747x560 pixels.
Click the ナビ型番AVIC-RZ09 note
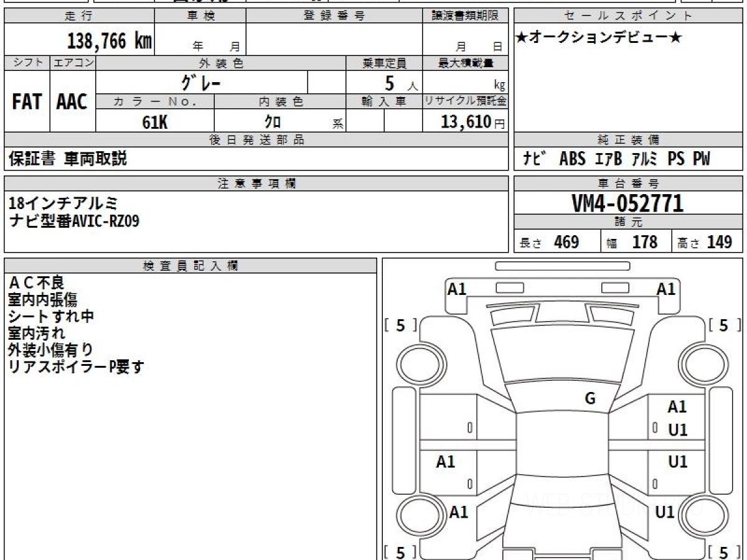coord(74,220)
